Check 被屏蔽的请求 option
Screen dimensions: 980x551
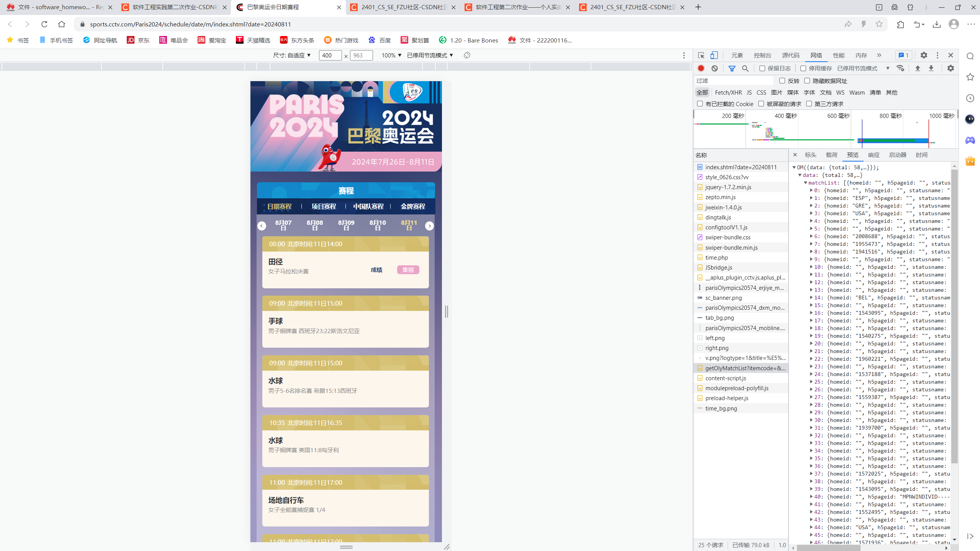(x=761, y=104)
